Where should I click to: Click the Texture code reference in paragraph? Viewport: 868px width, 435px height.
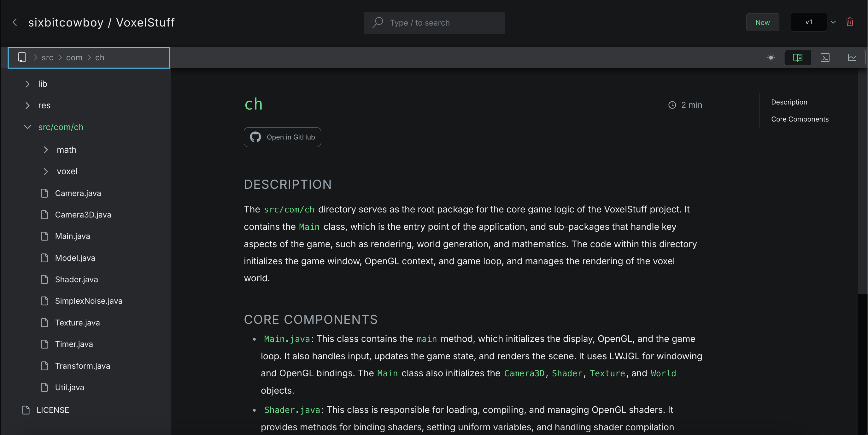[607, 374]
